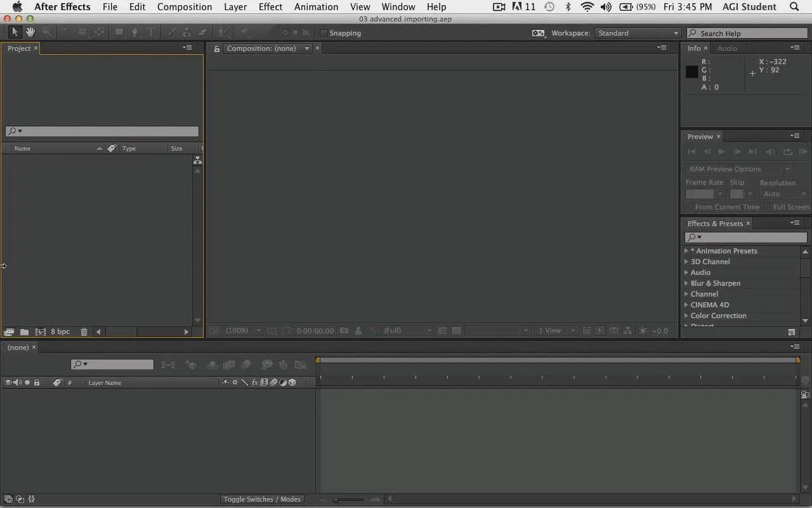This screenshot has width=812, height=508.
Task: Select the Hand tool in toolbar
Action: pos(30,32)
